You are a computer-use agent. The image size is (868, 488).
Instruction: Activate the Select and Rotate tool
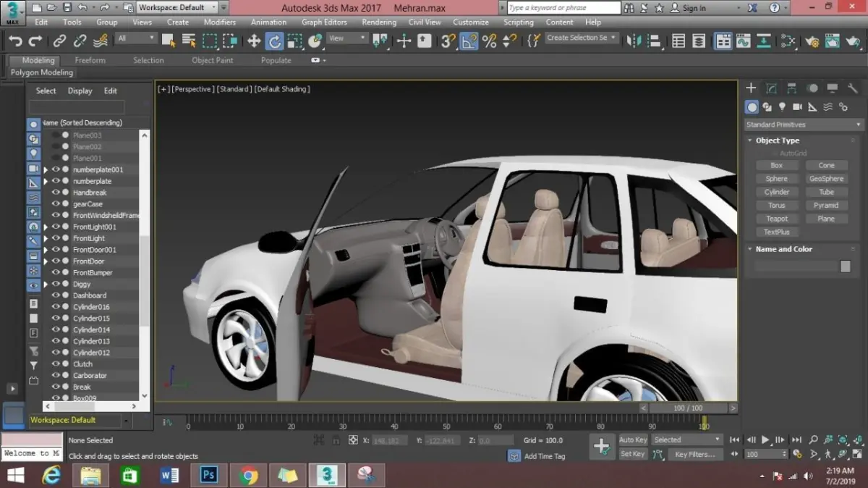click(274, 41)
